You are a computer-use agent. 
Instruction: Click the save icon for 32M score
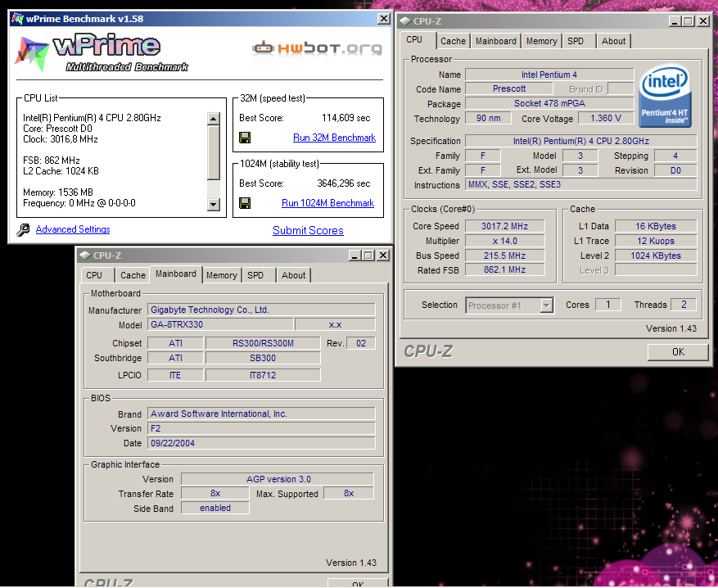tap(245, 138)
